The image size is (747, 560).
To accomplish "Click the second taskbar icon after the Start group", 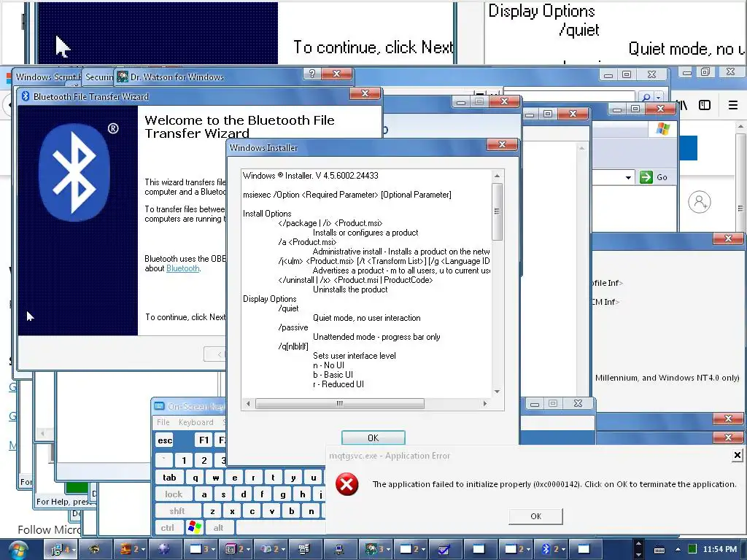I will coord(94,549).
